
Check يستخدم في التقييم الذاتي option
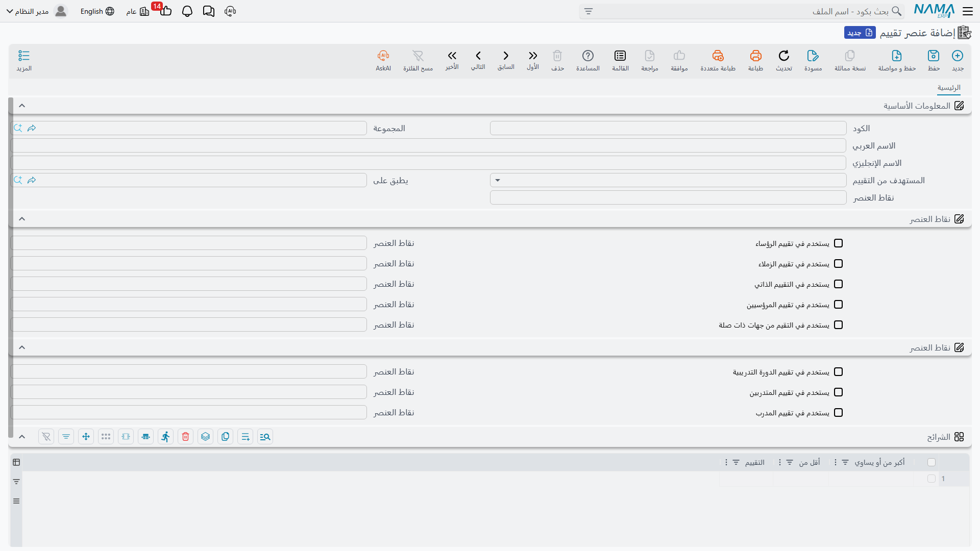pos(838,284)
